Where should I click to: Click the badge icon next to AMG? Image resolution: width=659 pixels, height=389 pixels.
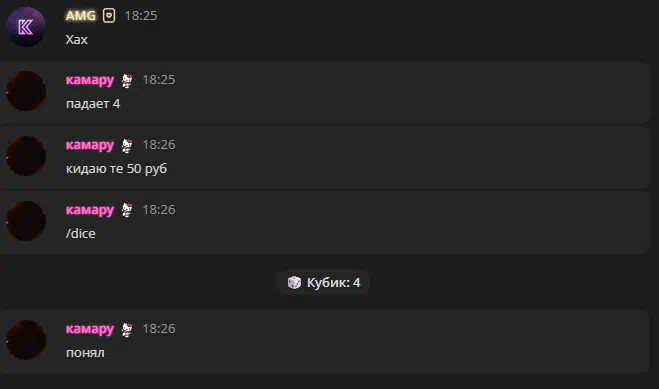coord(109,16)
